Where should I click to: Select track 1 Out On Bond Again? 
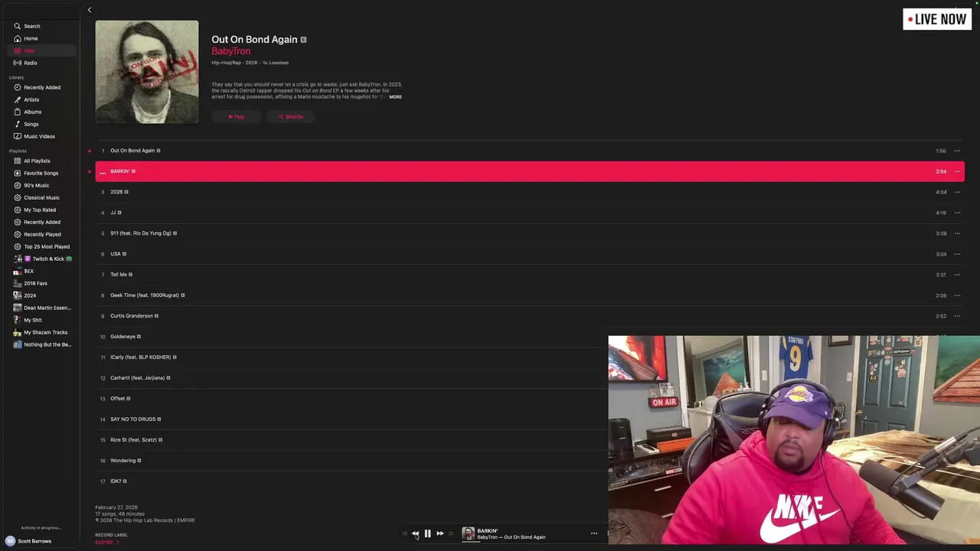(x=530, y=151)
